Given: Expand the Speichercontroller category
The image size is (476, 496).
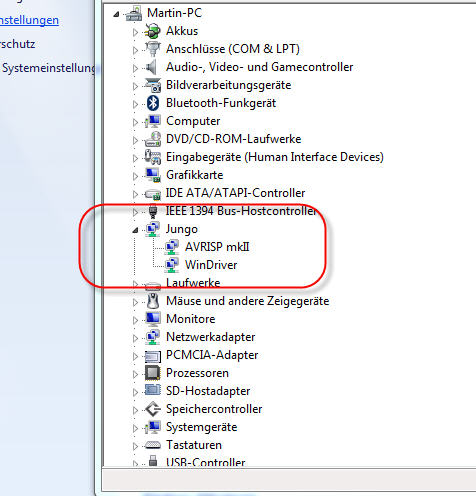Looking at the screenshot, I should (135, 410).
